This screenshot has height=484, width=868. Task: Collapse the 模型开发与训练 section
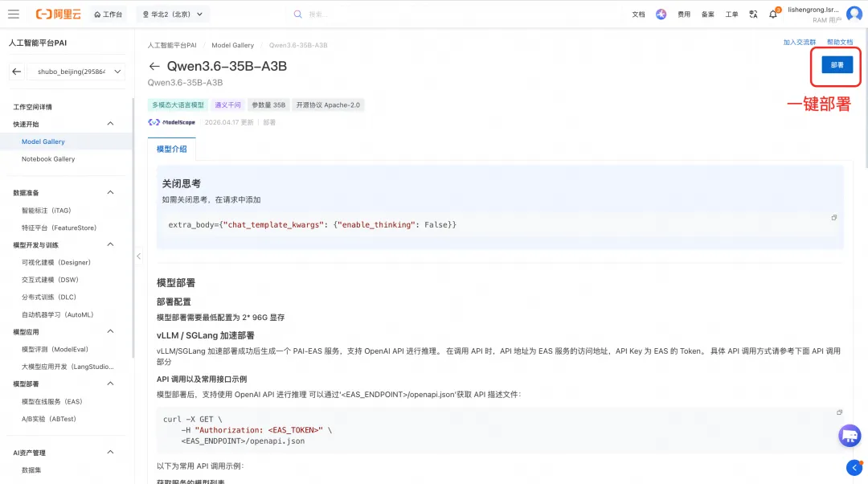click(x=110, y=244)
